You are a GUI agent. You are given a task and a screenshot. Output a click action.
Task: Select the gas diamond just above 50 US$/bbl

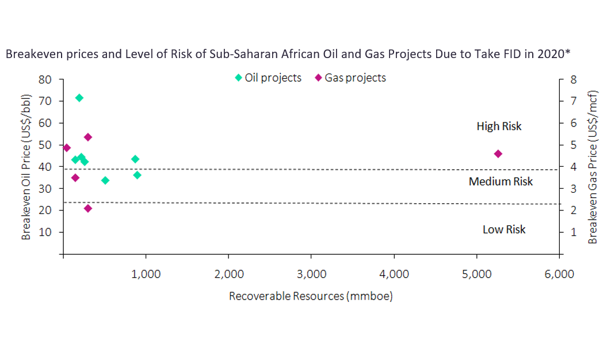coord(88,137)
